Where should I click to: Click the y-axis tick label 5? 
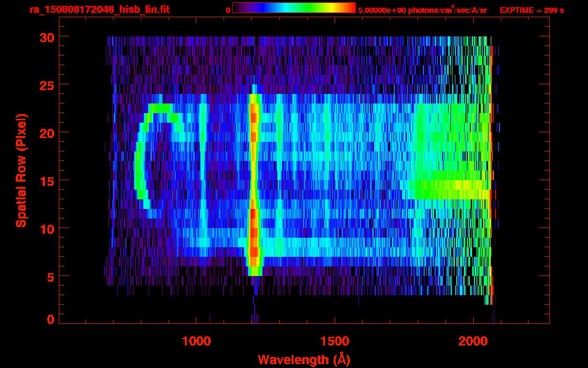50,276
